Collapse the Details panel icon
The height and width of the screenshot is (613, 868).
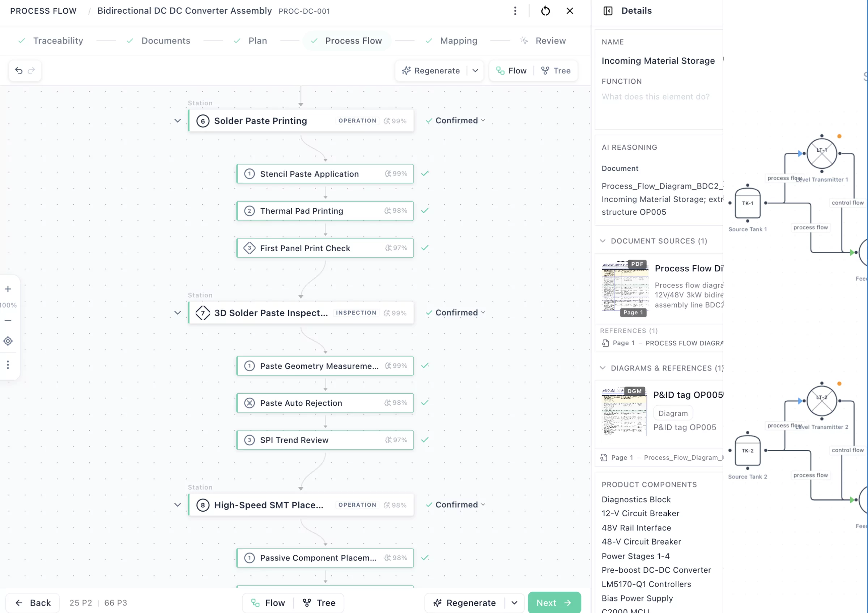(x=608, y=11)
